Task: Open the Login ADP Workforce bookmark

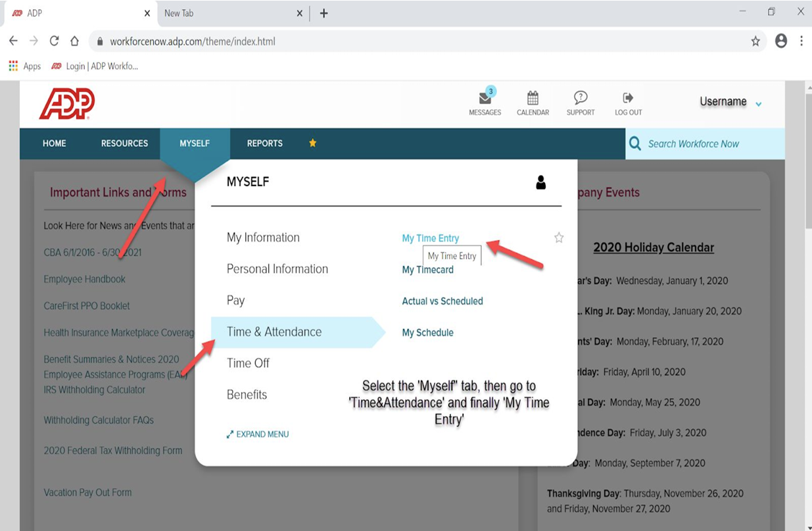Action: (95, 66)
